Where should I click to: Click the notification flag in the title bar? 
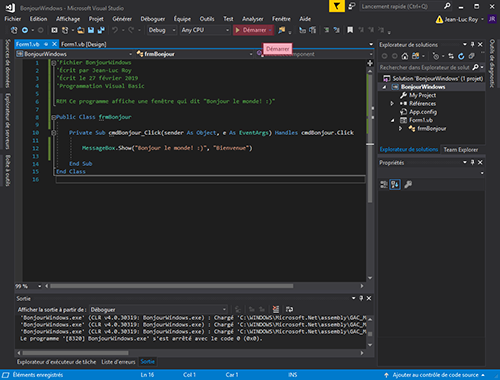337,6
